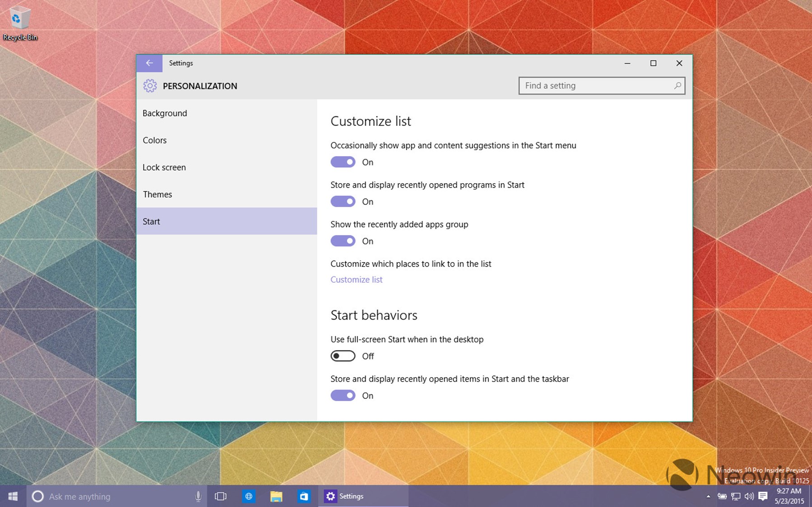Open the Windows Start button

(13, 496)
